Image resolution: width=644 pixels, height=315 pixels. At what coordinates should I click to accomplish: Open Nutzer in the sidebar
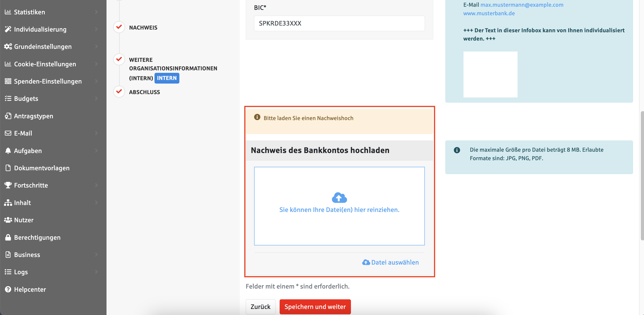click(x=24, y=220)
